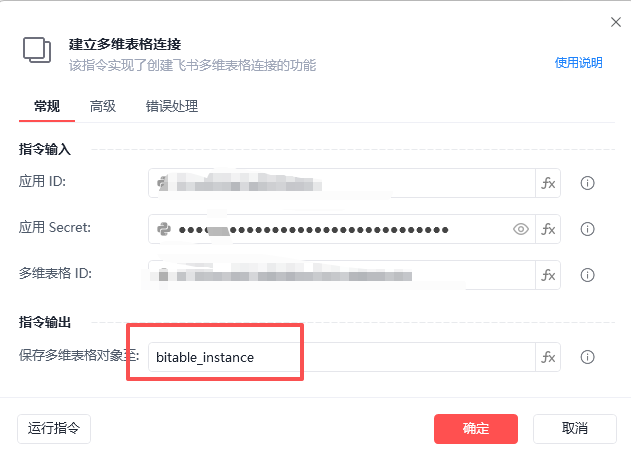631x456 pixels.
Task: Focus the 应用 ID input field
Action: [x=342, y=184]
